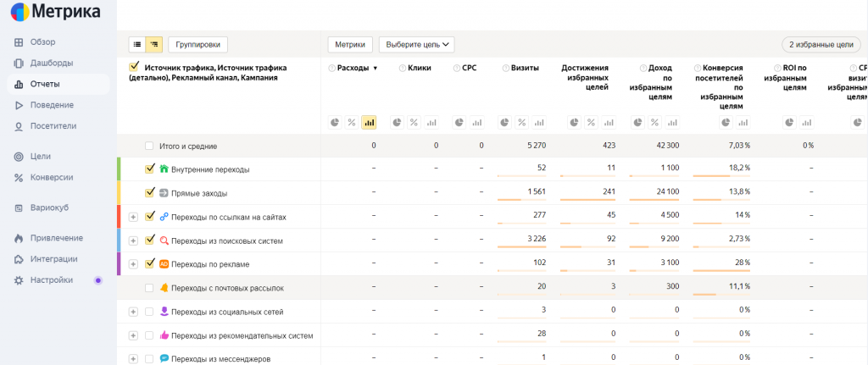Click the Метрика logo
Viewport: 868px width, 365px height.
click(56, 12)
